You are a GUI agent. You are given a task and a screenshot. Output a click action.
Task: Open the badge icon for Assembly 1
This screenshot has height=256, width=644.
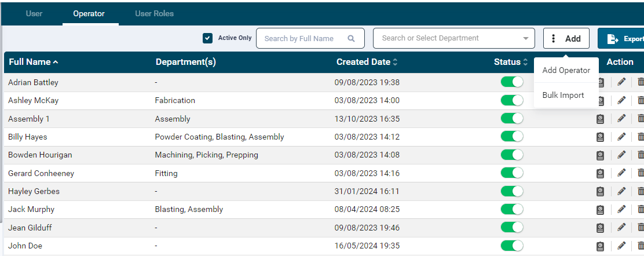coord(601,119)
